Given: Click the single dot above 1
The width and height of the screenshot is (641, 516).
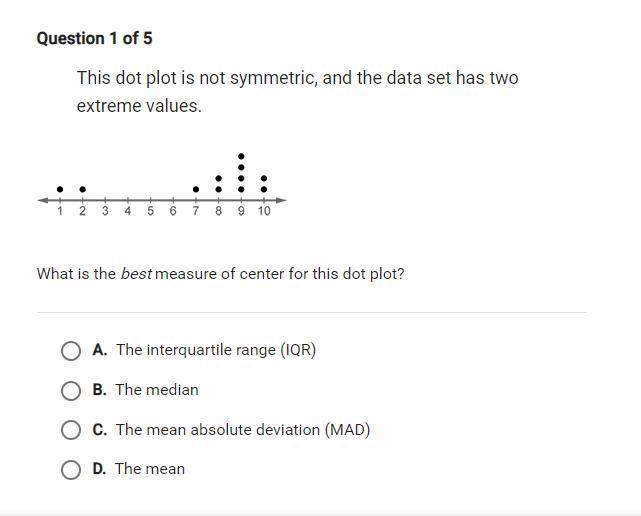Looking at the screenshot, I should (x=60, y=189).
